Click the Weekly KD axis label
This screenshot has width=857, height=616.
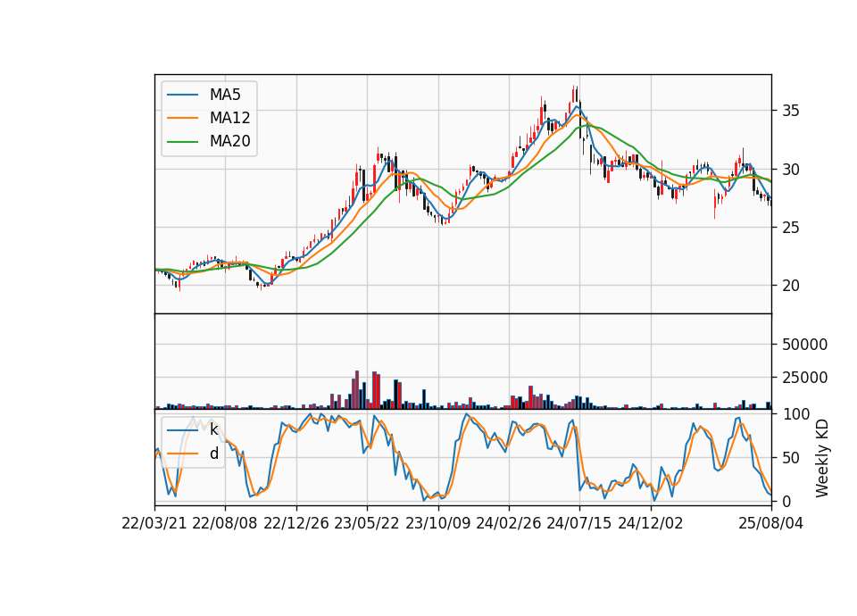tap(822, 458)
